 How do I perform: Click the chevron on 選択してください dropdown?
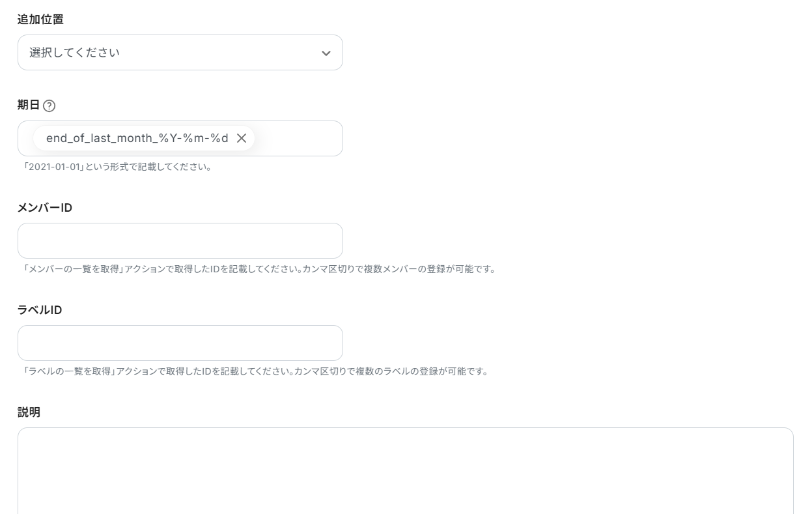pyautogui.click(x=326, y=53)
